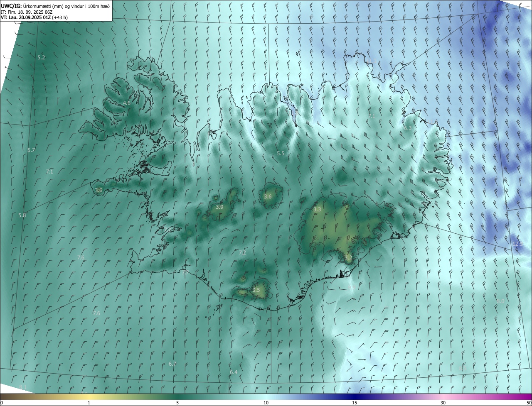Screen dimensions: 532x406
Task: Click the colorbar tick label 10
Action: 266,403
